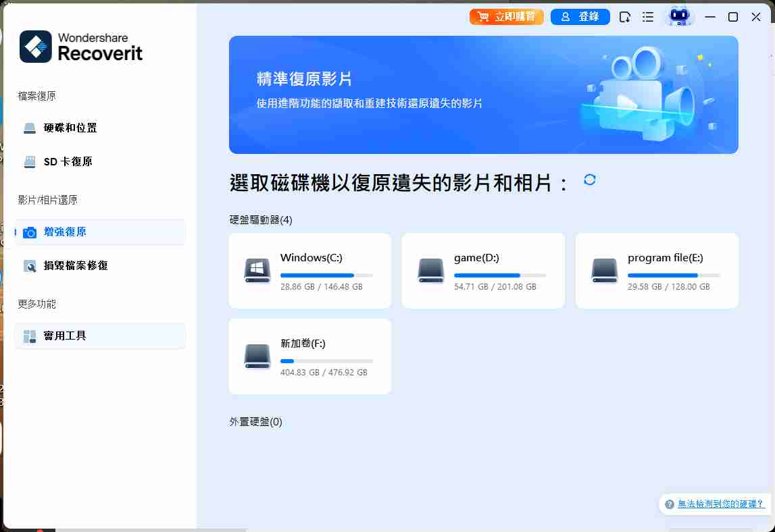Click the game(D:) drive icon
Viewport: 775px width, 532px height.
[x=430, y=271]
